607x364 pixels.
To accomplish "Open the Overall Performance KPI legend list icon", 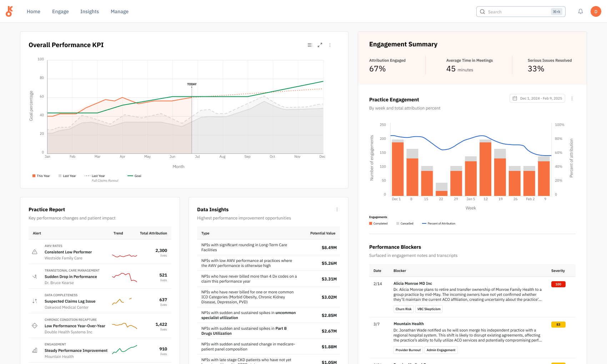I will [310, 45].
